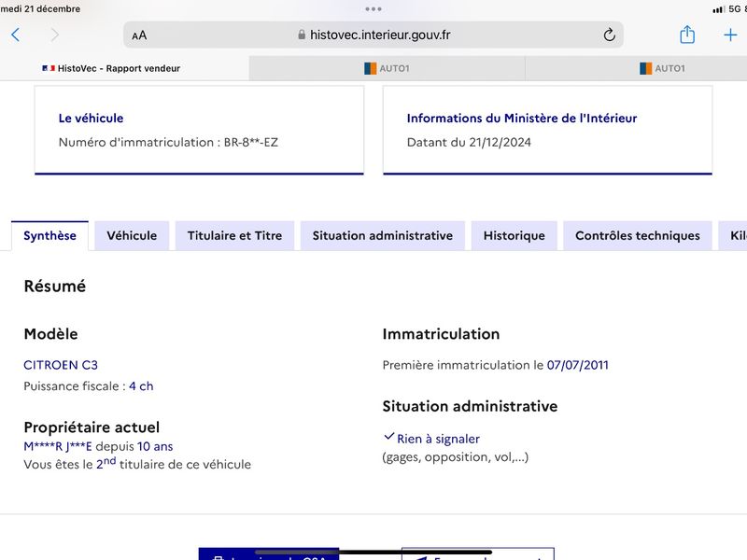This screenshot has width=747, height=560.
Task: Click the Le véhicule card heading
Action: (91, 119)
